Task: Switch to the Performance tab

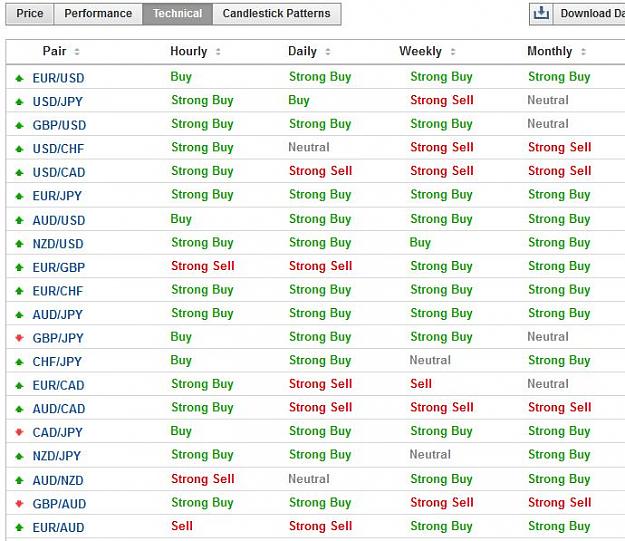Action: pos(98,14)
